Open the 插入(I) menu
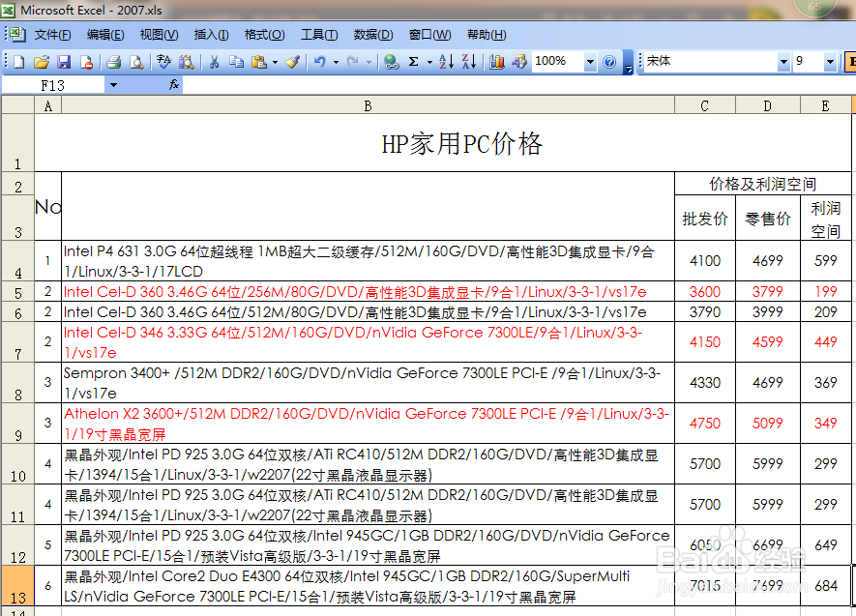 211,35
